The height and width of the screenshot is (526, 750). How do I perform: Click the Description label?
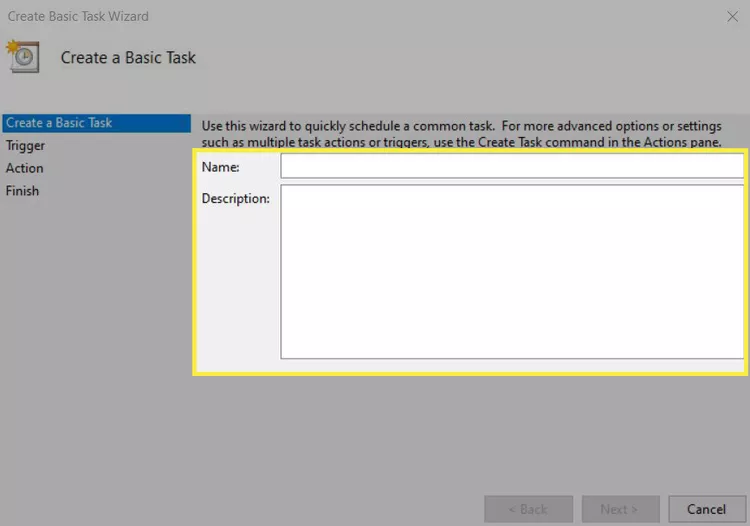pos(236,199)
